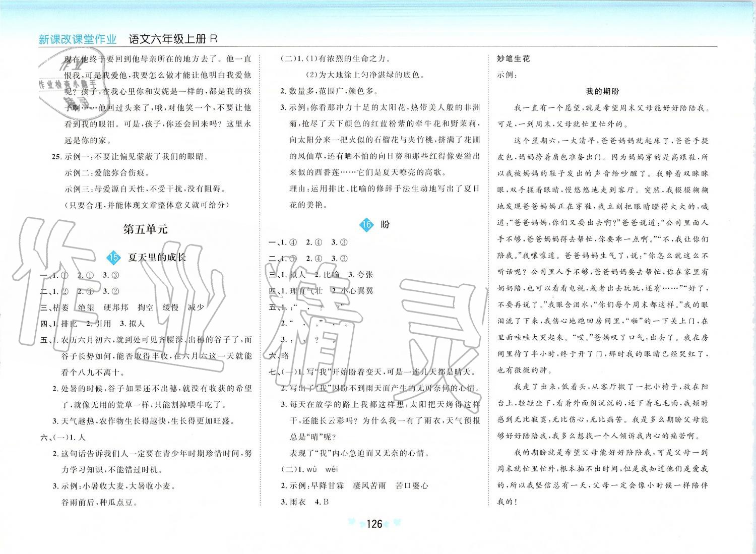Select the unit heading "第五单元"

(x=145, y=229)
